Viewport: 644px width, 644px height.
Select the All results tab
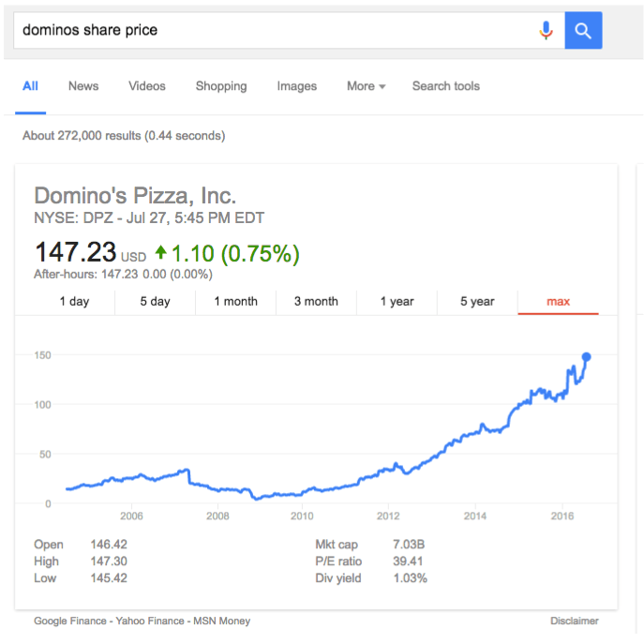coord(30,86)
